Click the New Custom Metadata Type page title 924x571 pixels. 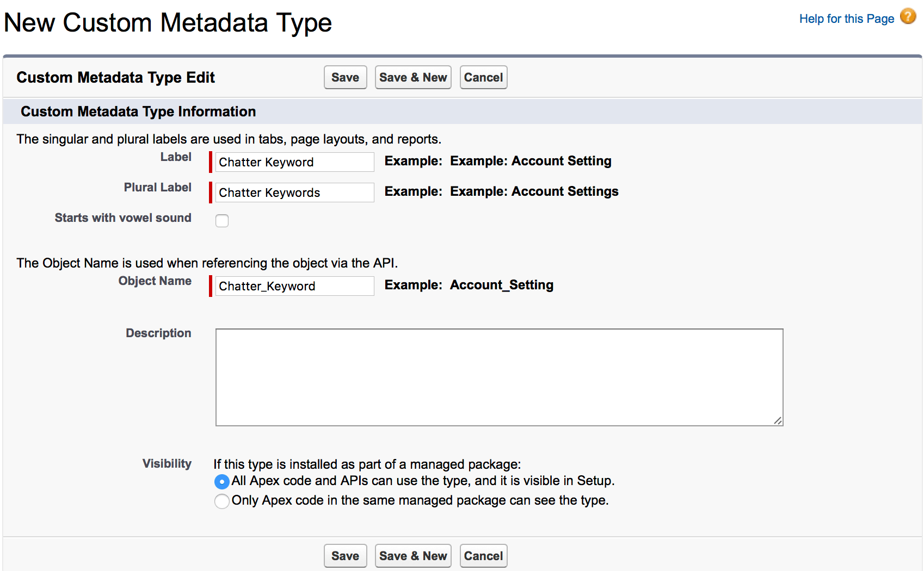[168, 23]
